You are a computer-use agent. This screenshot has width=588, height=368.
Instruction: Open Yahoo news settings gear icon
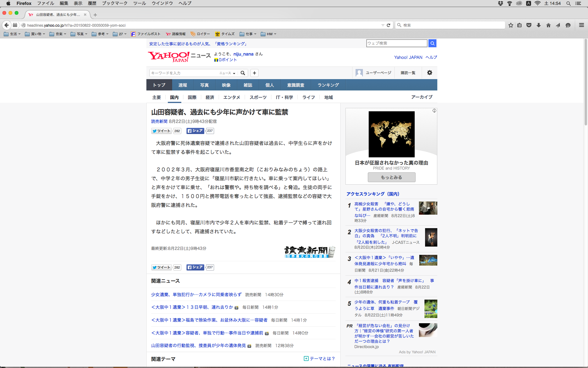(429, 73)
